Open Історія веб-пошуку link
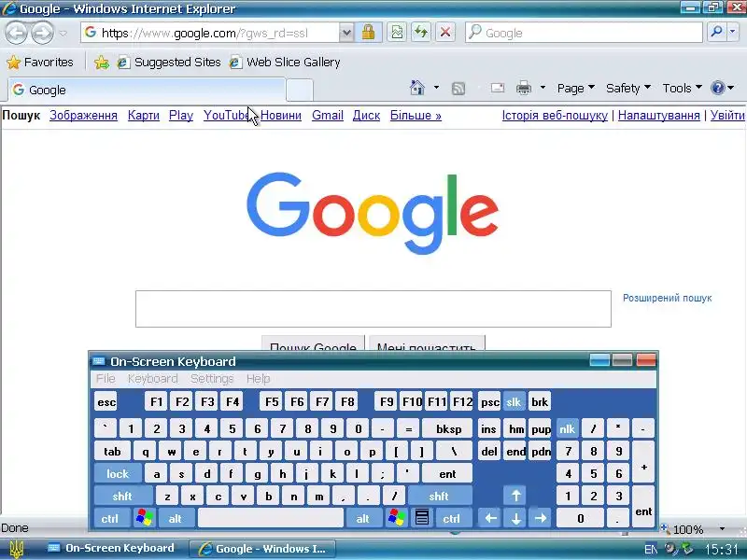747x560 pixels. [x=555, y=115]
